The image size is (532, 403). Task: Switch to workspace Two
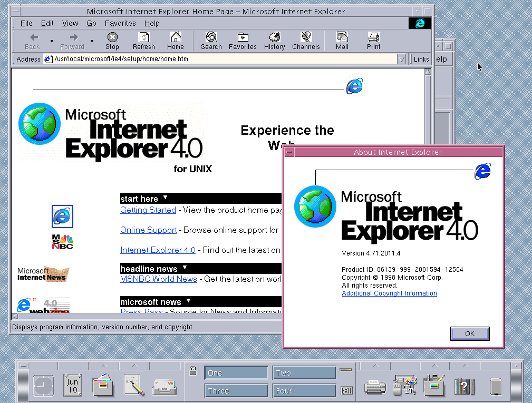[x=304, y=373]
